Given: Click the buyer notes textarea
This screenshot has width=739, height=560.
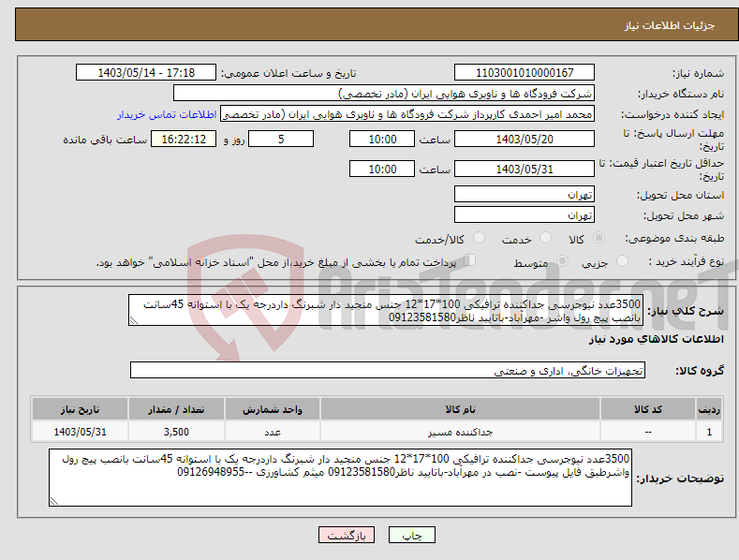Looking at the screenshot, I should pyautogui.click(x=340, y=478).
